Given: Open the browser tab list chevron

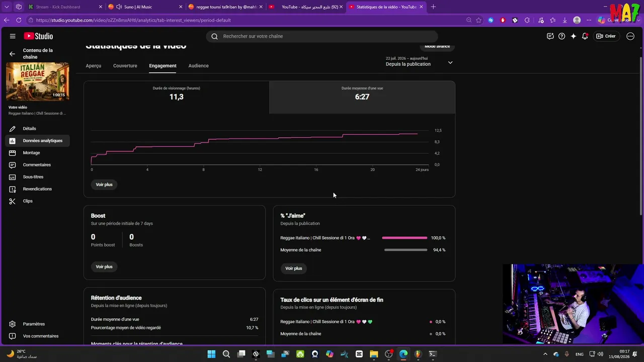Looking at the screenshot, I should (7, 7).
